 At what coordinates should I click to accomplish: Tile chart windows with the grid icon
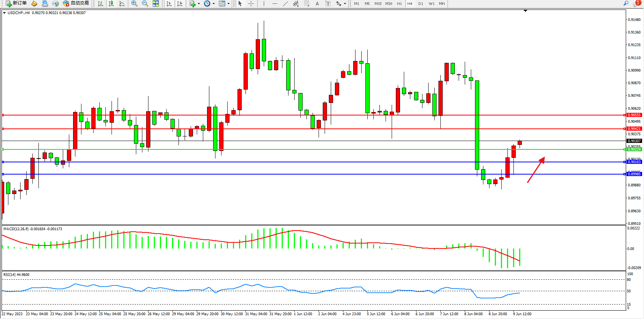(156, 3)
